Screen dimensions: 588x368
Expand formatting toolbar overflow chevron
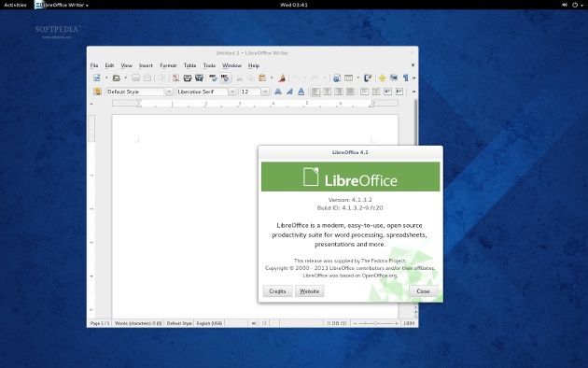click(x=413, y=92)
